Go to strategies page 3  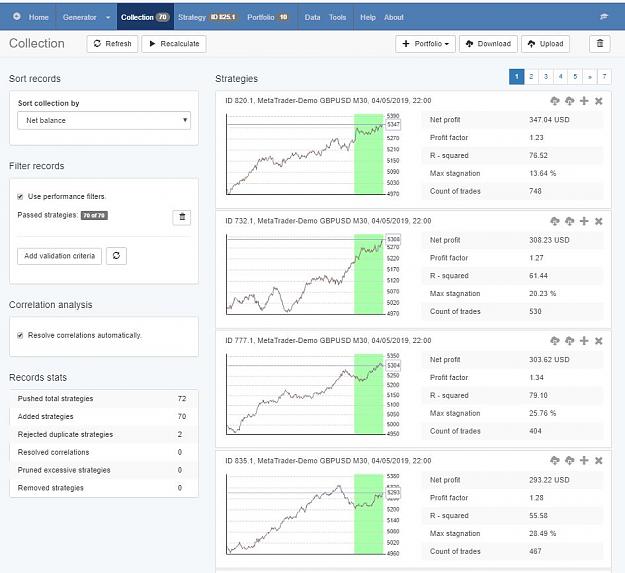(546, 77)
